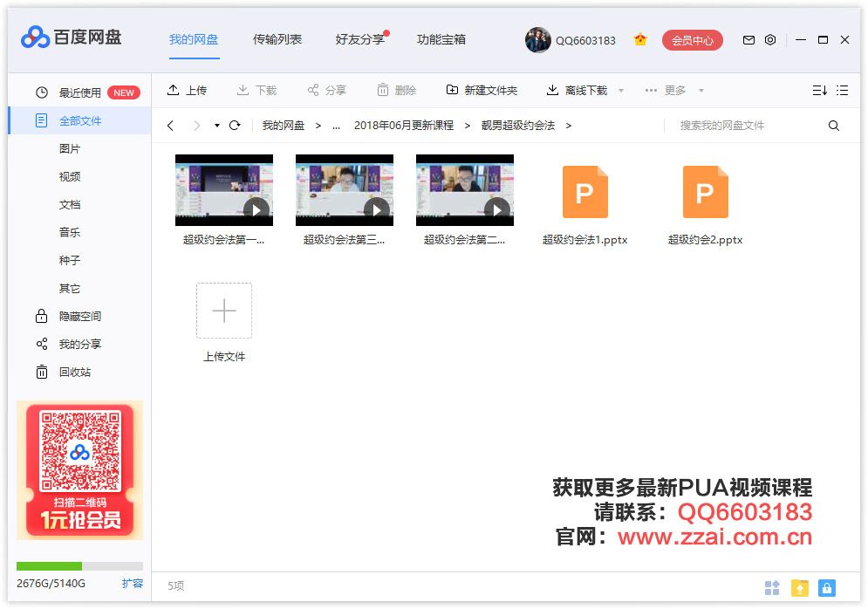The width and height of the screenshot is (868, 609).
Task: Open the mail messages icon
Action: 748,40
